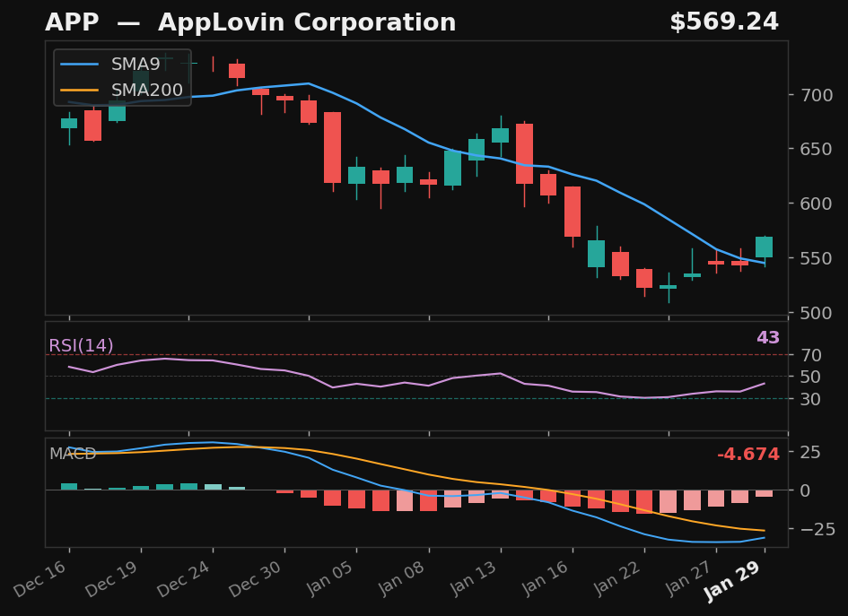Click the $569.24 price at top right

[724, 22]
